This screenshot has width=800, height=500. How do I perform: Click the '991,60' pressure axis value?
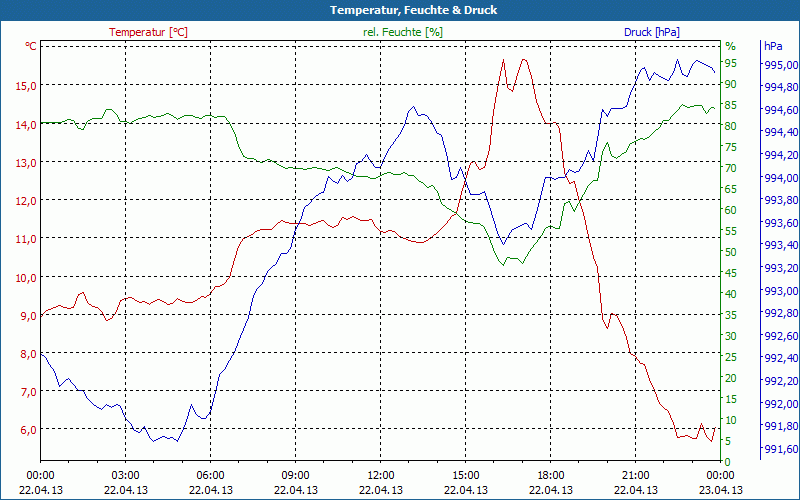(x=781, y=449)
